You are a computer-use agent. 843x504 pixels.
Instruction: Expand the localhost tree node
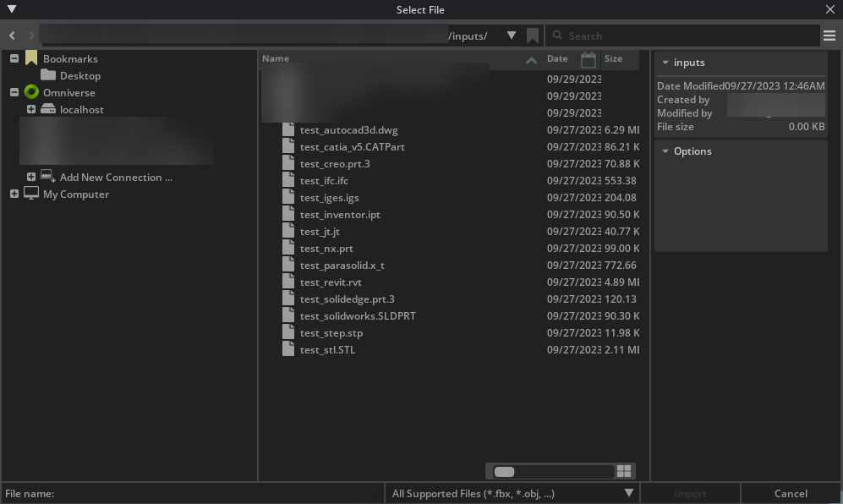[x=31, y=109]
